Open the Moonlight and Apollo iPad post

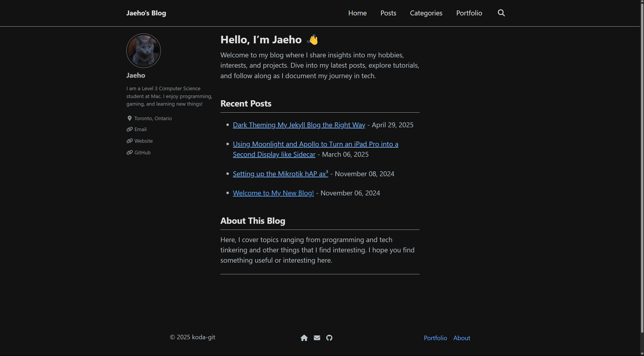315,144
